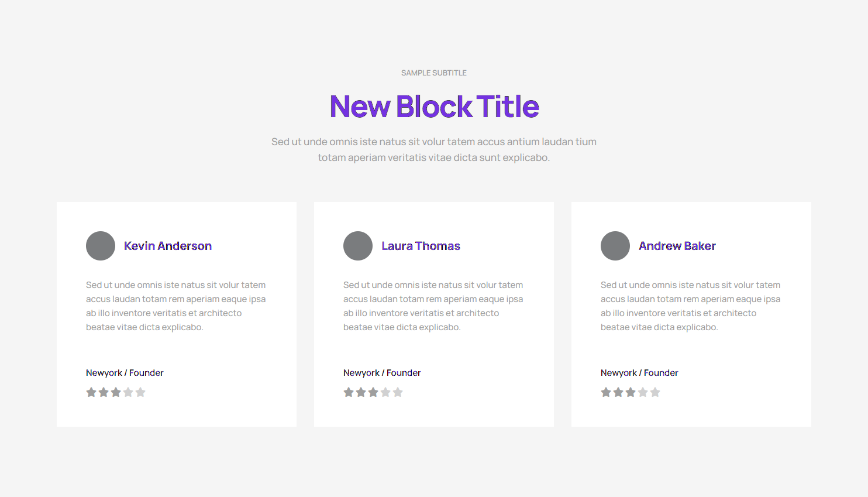Set Laura Thomas's rating to the third star

[x=373, y=392]
